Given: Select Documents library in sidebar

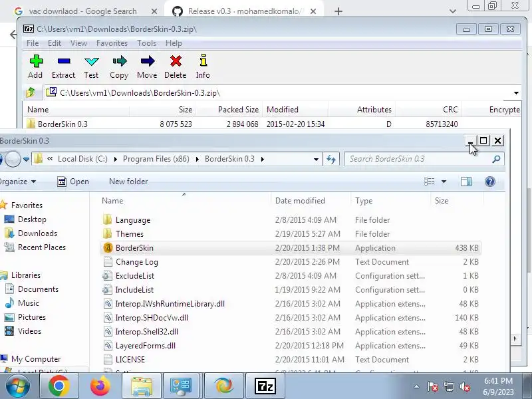Looking at the screenshot, I should (x=31, y=289).
